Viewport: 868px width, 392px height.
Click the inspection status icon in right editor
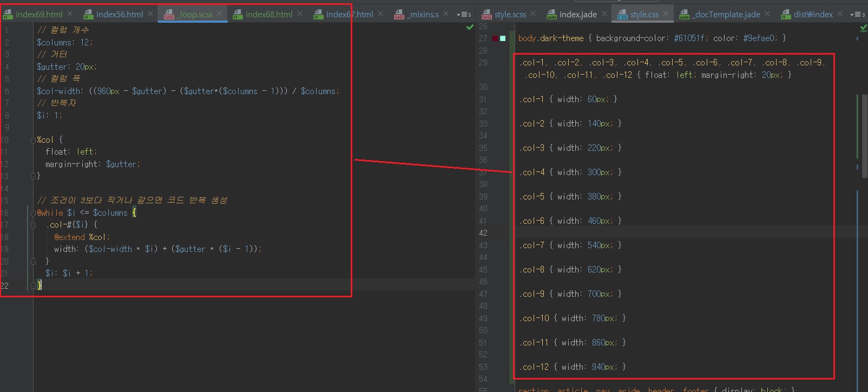863,28
